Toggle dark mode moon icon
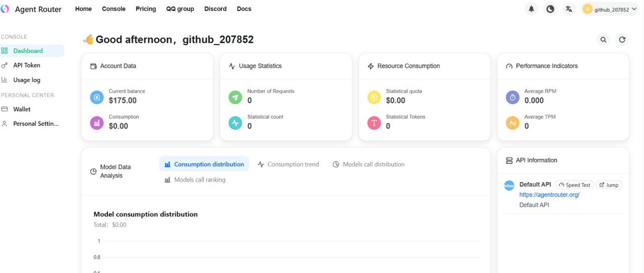This screenshot has height=273, width=644. point(550,9)
